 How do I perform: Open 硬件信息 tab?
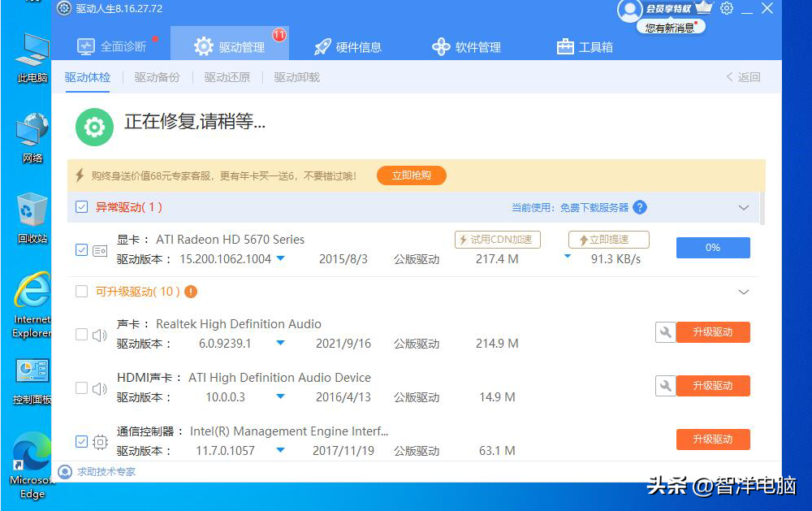point(348,46)
